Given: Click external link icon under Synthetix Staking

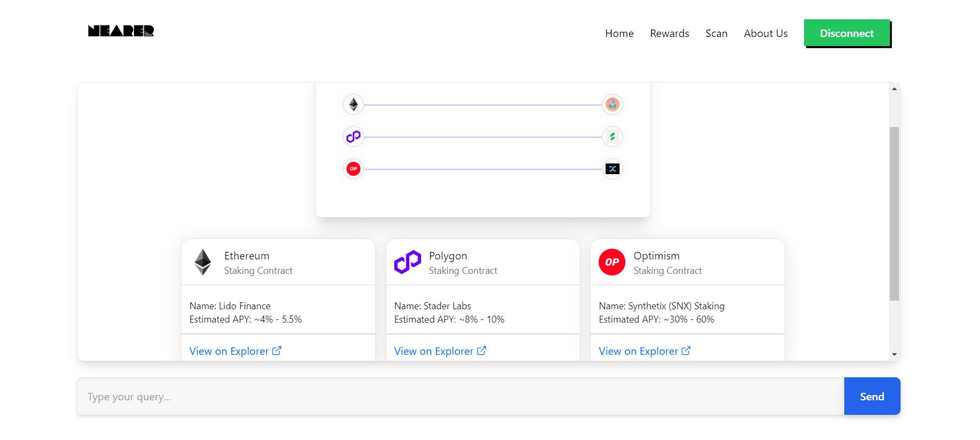Looking at the screenshot, I should 686,350.
